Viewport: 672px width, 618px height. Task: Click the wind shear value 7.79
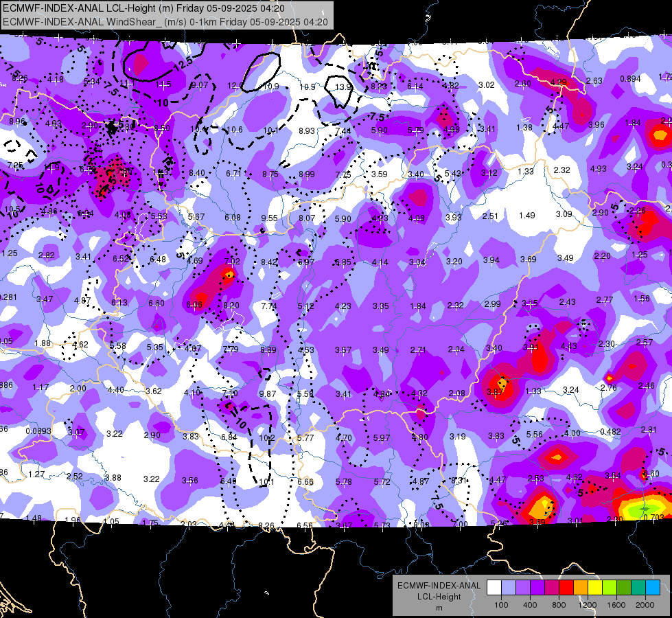click(231, 349)
